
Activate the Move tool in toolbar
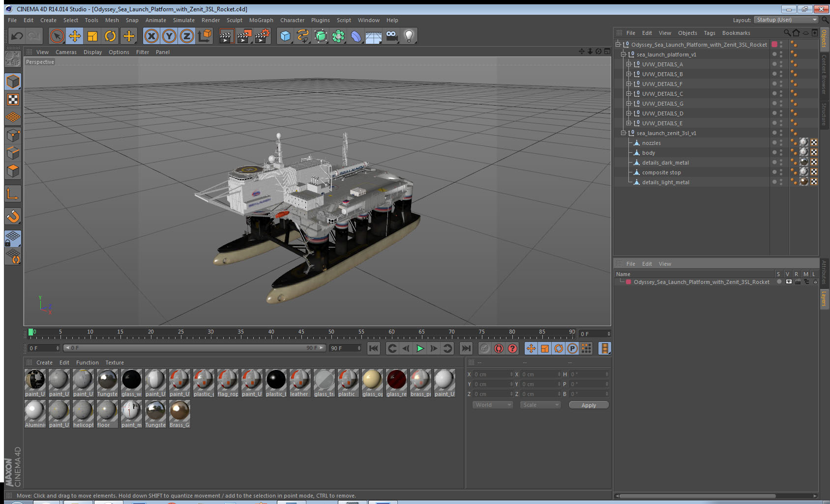[x=75, y=36]
